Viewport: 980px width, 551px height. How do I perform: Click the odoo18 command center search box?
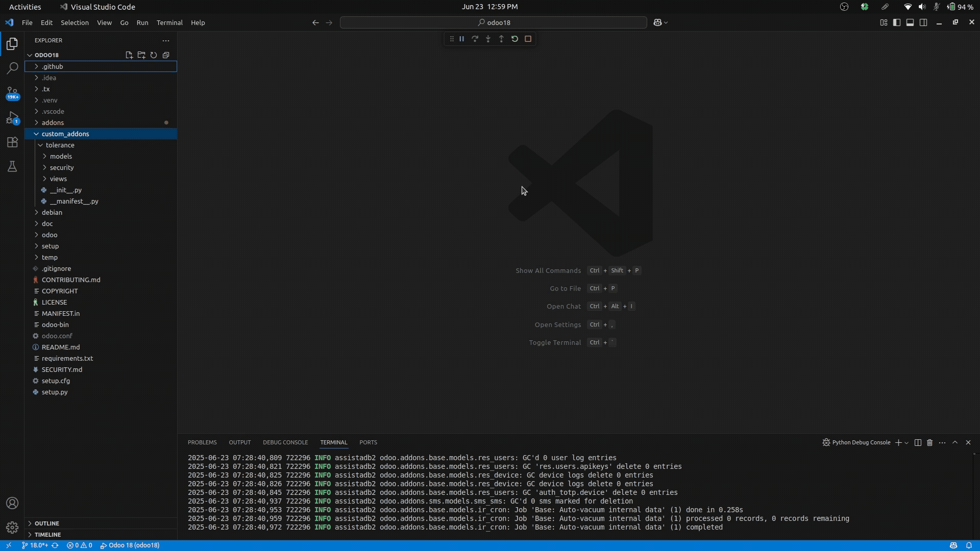pyautogui.click(x=494, y=22)
